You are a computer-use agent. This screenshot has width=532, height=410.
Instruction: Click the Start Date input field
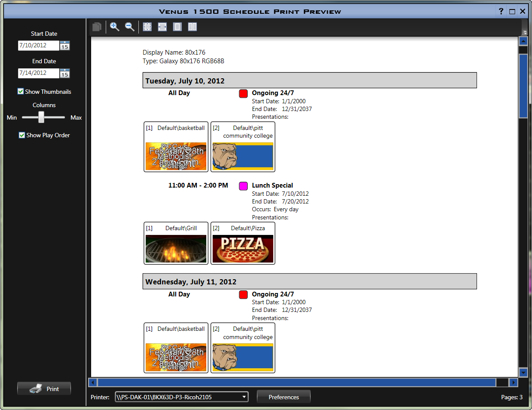(38, 45)
